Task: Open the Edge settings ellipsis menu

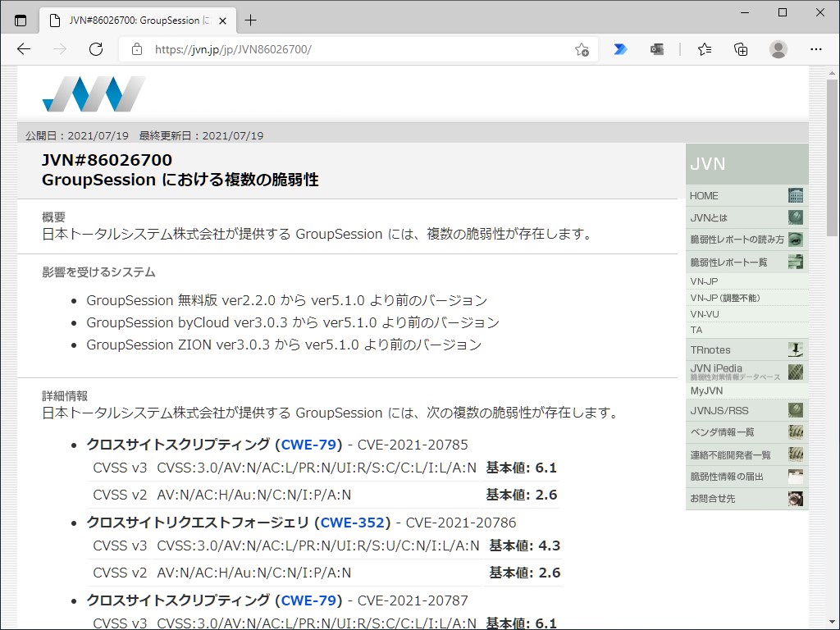Action: point(816,49)
